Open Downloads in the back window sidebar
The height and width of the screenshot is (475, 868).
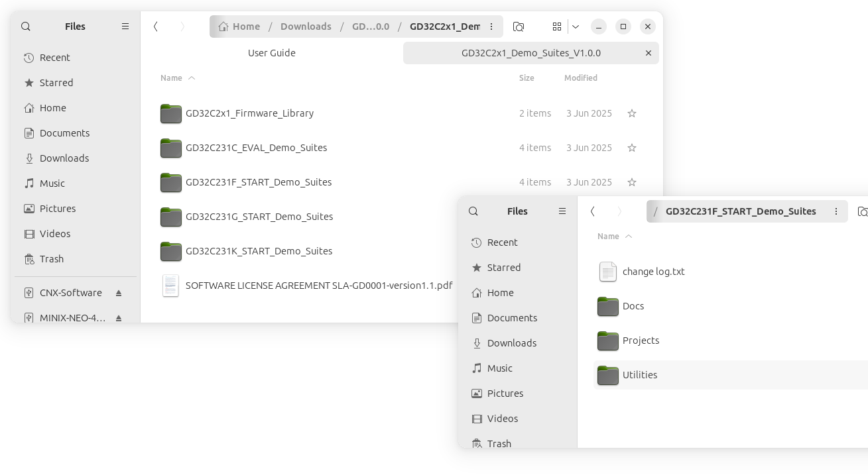point(75,158)
